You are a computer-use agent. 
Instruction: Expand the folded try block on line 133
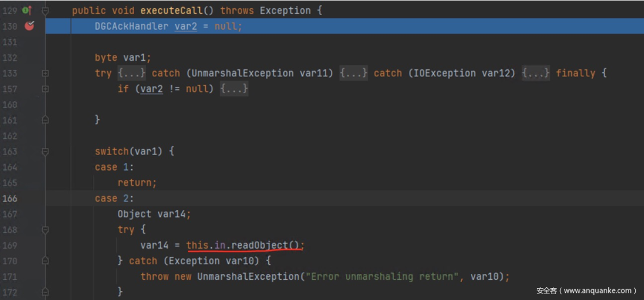point(45,73)
